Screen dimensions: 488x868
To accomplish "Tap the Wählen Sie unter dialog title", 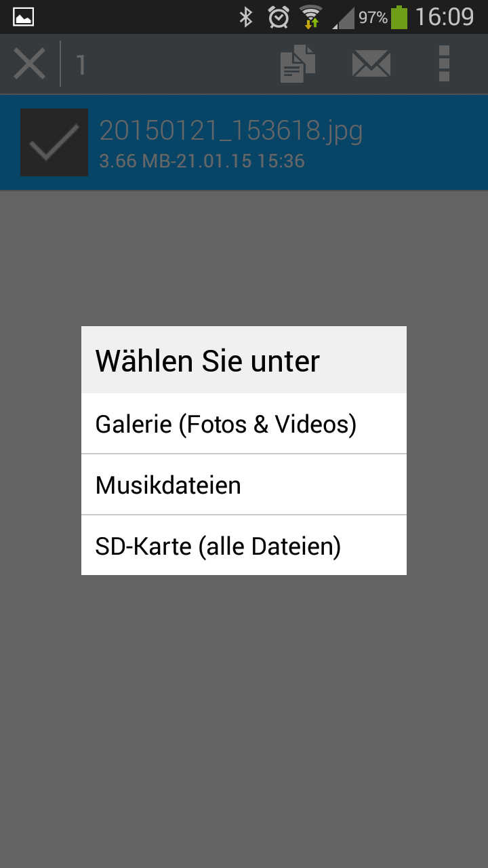I will click(207, 361).
